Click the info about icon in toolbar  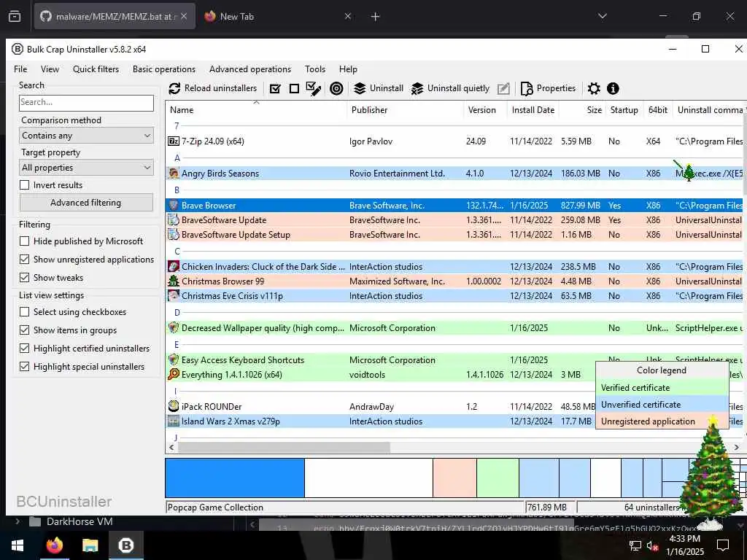613,88
